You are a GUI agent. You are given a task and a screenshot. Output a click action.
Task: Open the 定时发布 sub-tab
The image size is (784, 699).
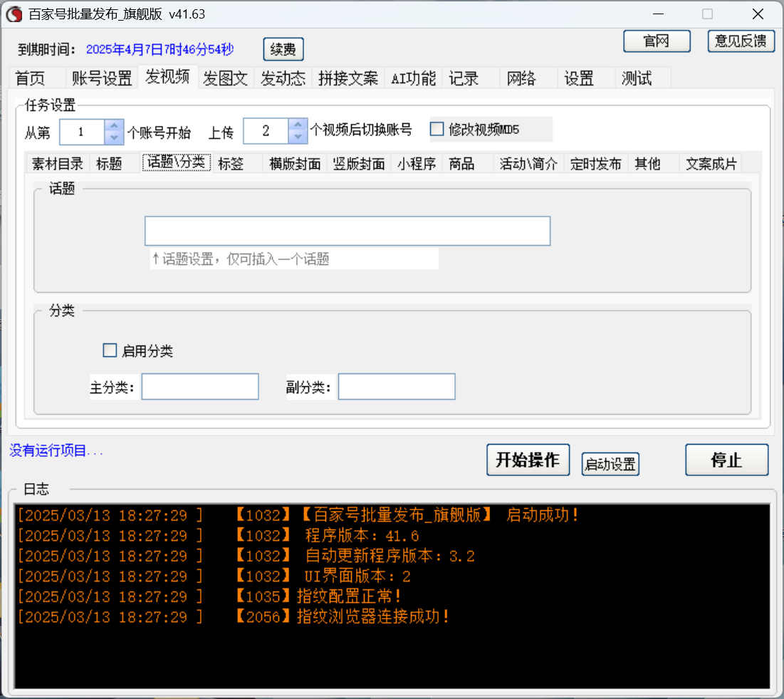coord(595,164)
